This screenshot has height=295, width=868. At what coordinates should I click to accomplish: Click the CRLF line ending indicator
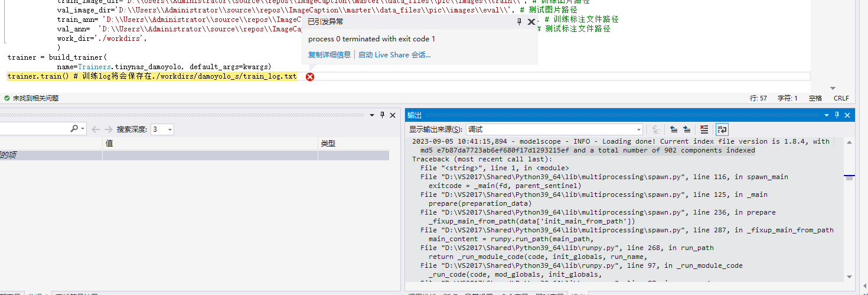[841, 98]
